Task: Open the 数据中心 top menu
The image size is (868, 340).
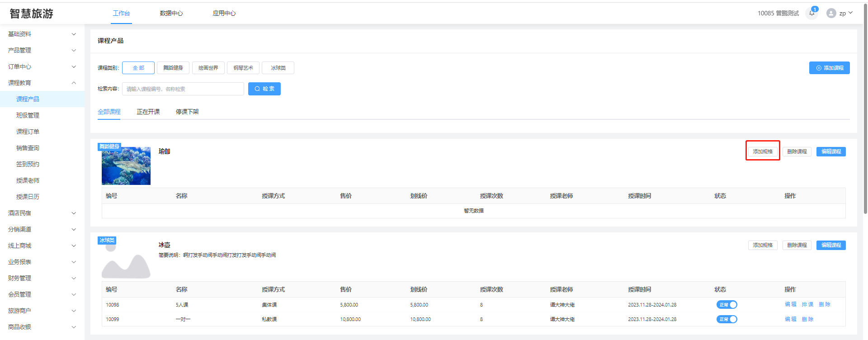Action: 171,13
